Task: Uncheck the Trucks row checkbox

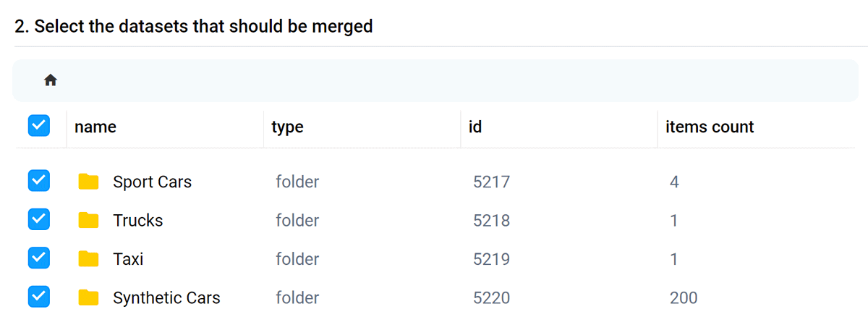Action: 38,219
